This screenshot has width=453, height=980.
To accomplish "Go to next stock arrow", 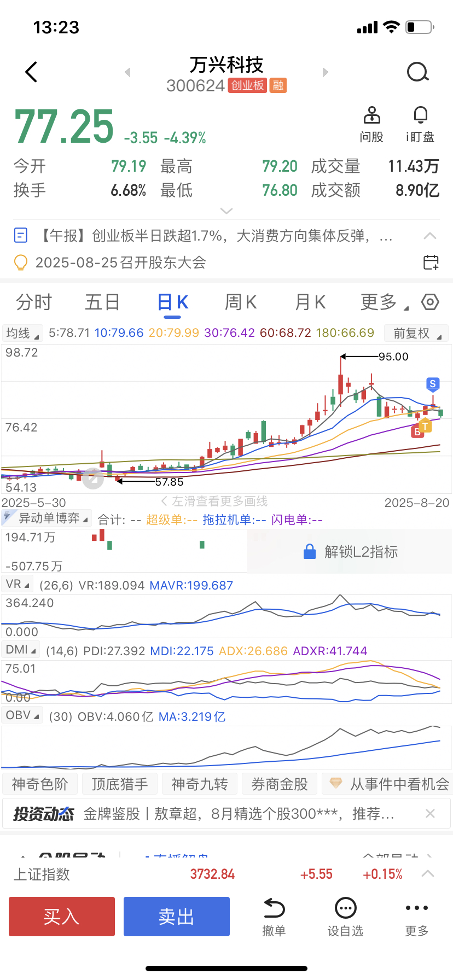I will [326, 72].
